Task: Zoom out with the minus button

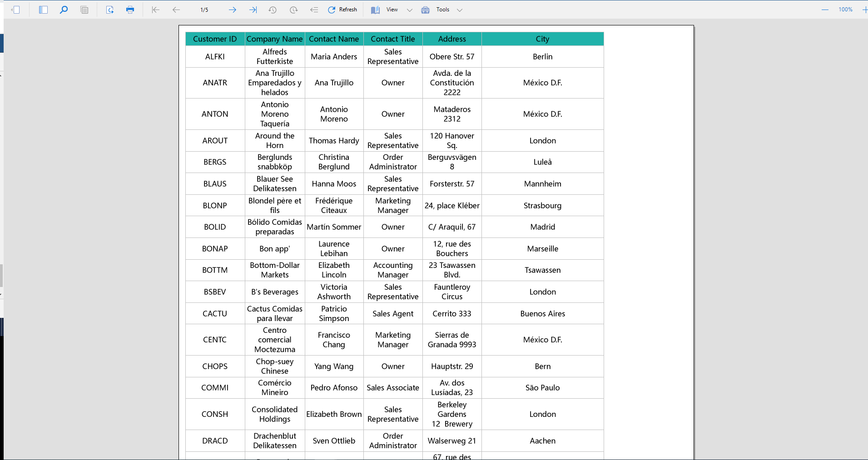Action: 825,10
